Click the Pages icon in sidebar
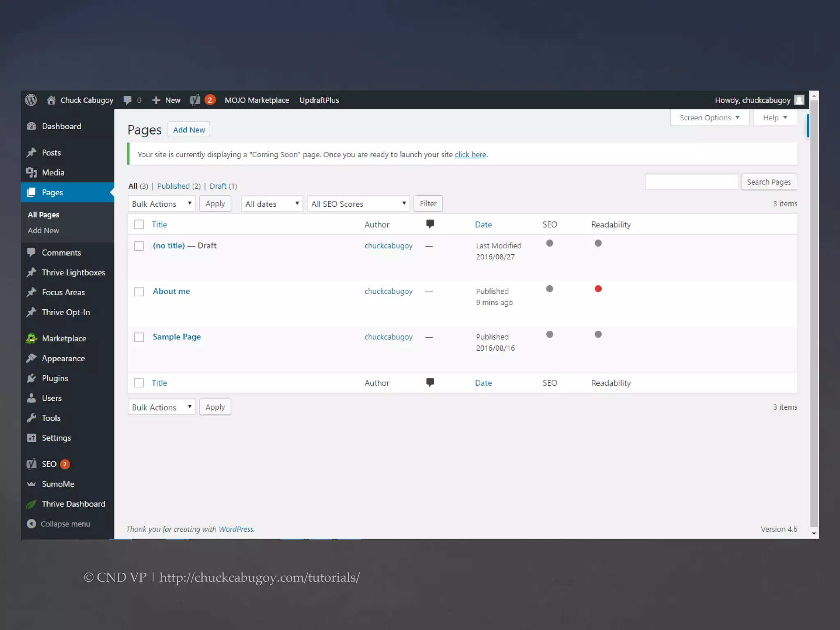840x630 pixels. (32, 192)
